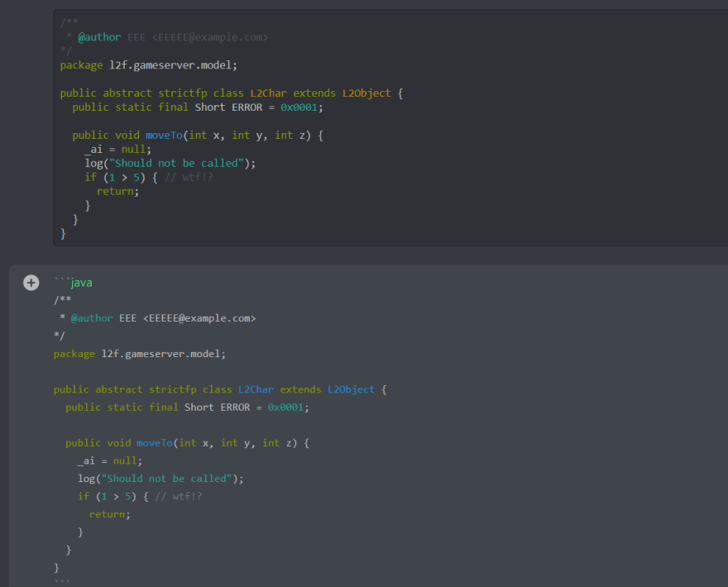The image size is (728, 587).
Task: Click "return;" in the message draft
Action: [109, 514]
